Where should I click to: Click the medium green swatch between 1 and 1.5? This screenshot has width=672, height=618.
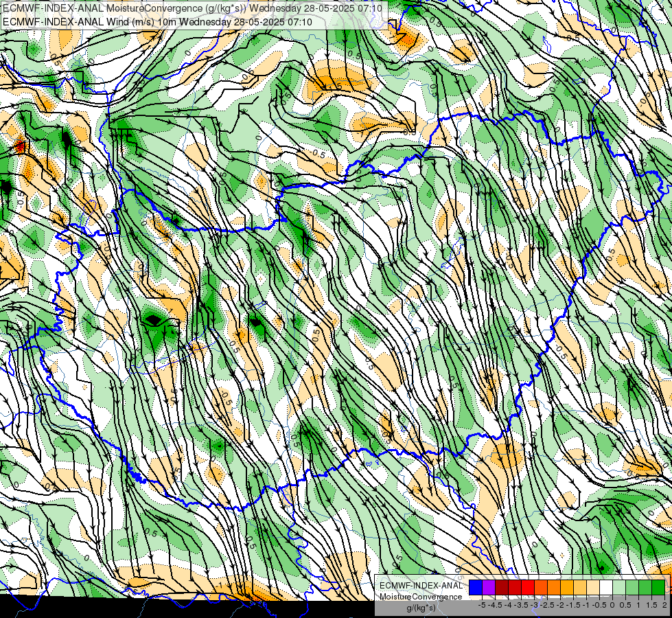(645, 587)
